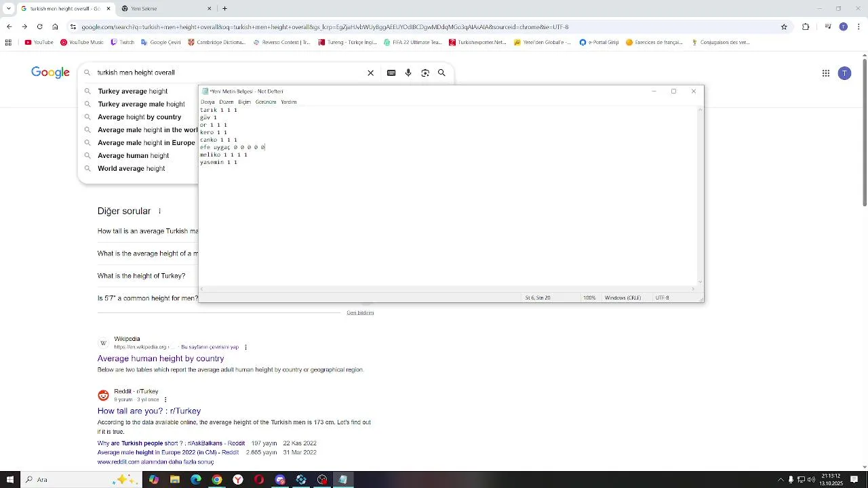Open Twitch bookmark
This screenshot has height=488, width=868.
[x=122, y=42]
